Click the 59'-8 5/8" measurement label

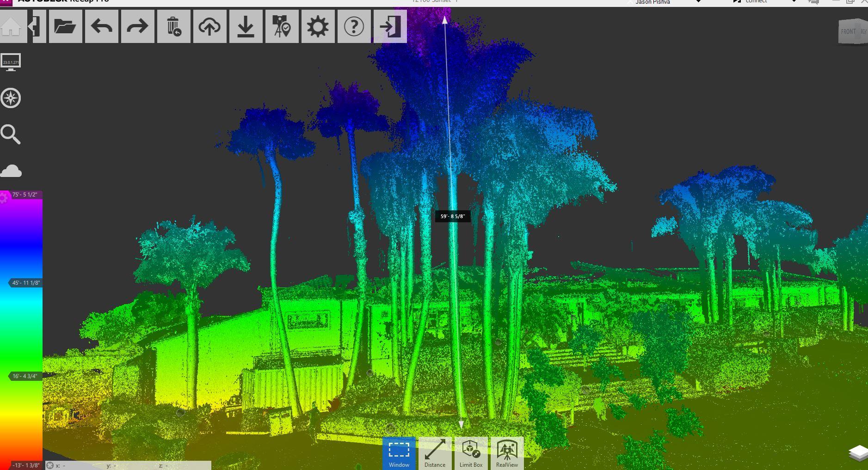[x=452, y=216]
